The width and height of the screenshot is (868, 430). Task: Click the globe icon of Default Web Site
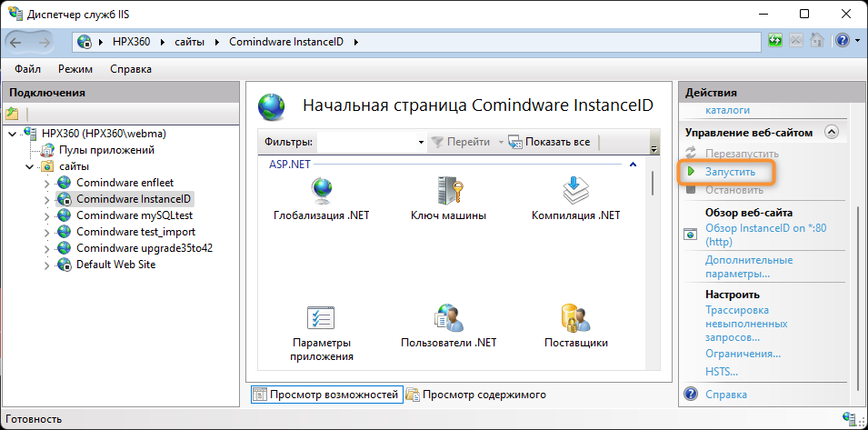[65, 265]
